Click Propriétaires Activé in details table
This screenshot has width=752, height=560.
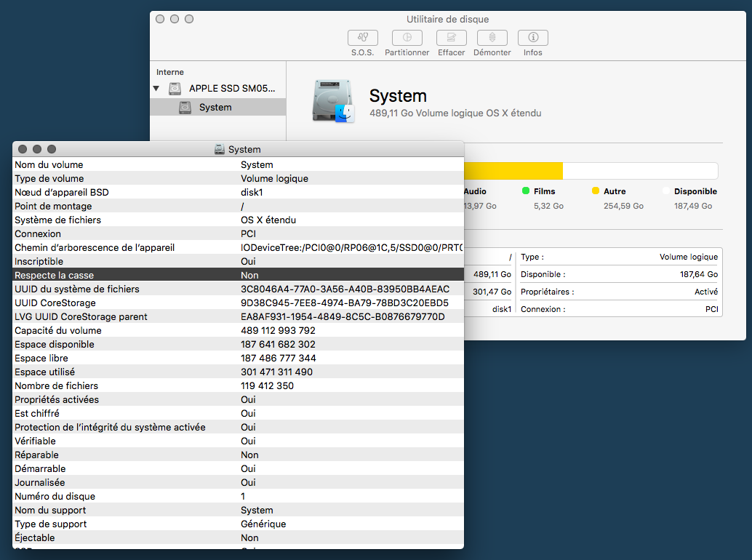pos(619,292)
